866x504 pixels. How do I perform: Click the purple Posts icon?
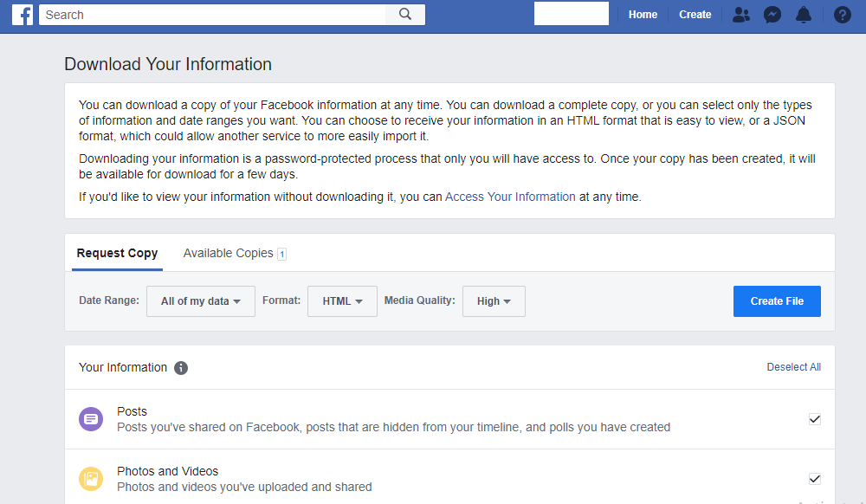tap(91, 419)
